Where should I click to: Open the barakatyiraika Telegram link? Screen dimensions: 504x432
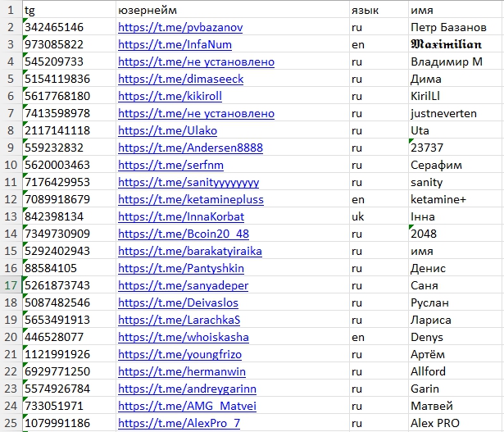pyautogui.click(x=190, y=251)
